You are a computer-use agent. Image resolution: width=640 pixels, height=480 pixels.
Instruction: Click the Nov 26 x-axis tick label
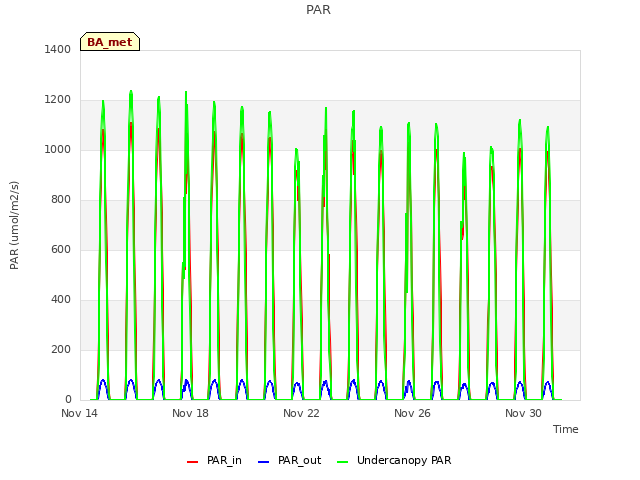412,413
